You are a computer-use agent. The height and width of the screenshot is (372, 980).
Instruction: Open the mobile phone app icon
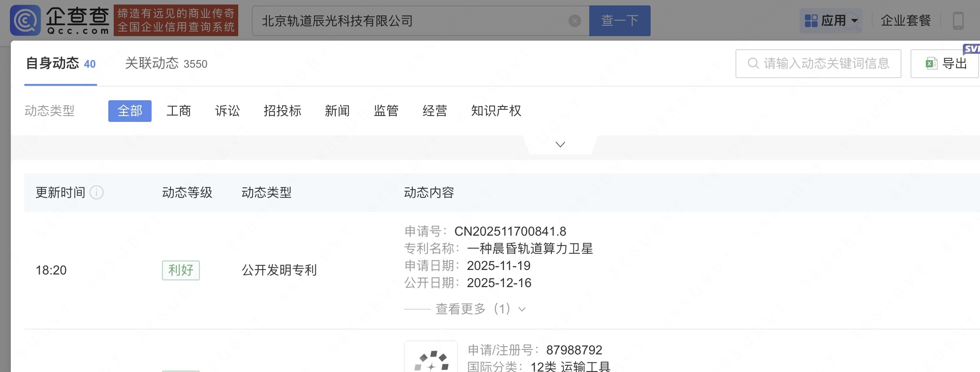pyautogui.click(x=958, y=21)
